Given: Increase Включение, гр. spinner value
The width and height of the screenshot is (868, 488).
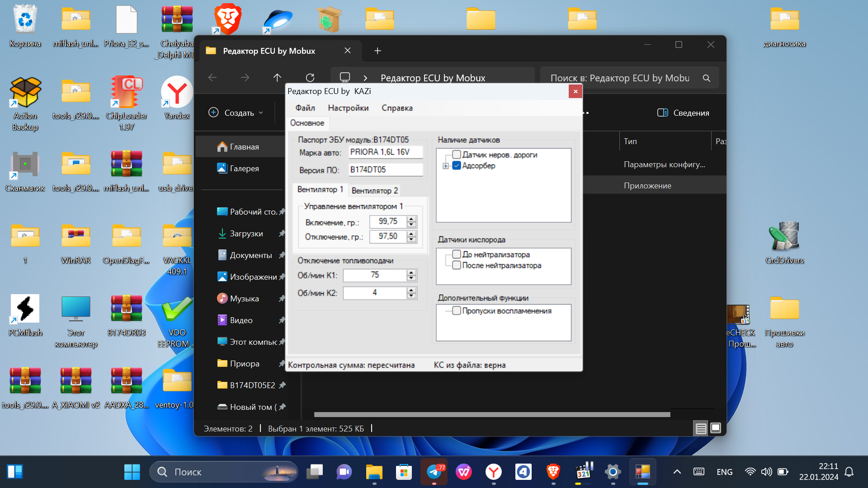Looking at the screenshot, I should pyautogui.click(x=411, y=219).
